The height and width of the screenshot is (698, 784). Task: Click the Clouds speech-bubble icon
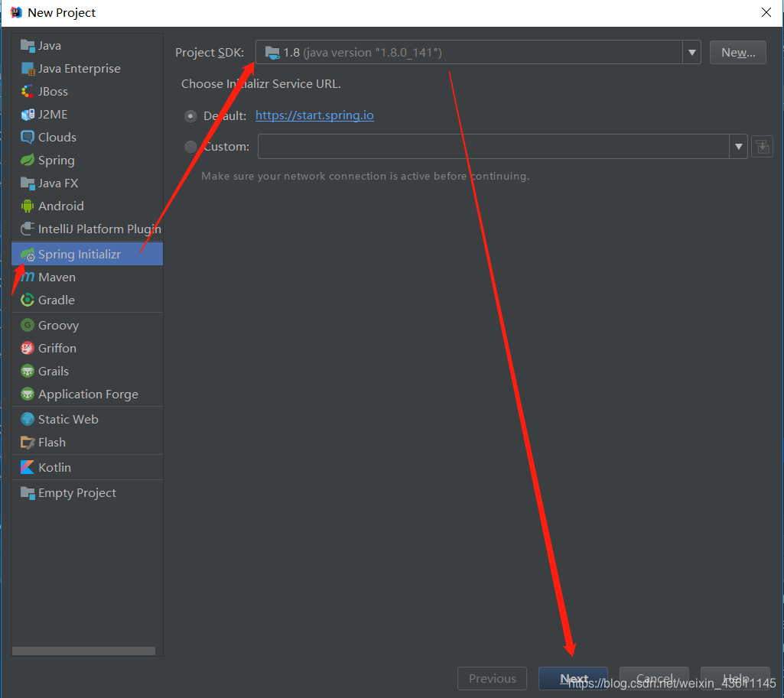pyautogui.click(x=28, y=138)
